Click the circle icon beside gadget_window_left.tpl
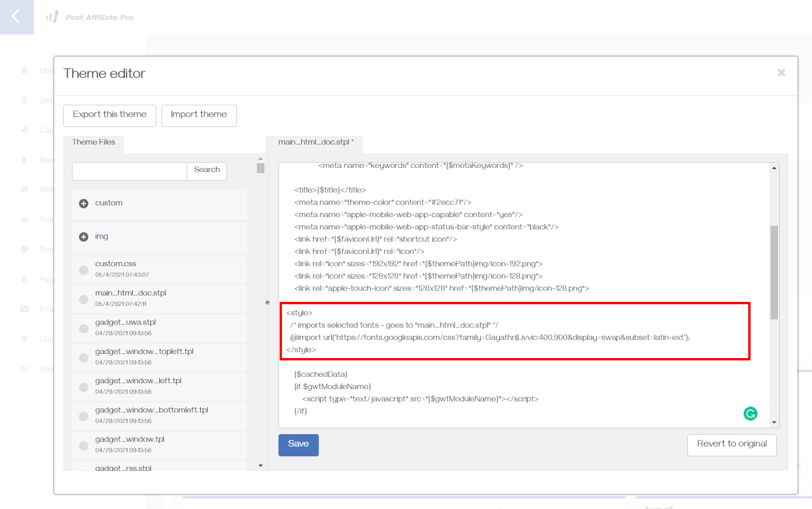812x509 pixels. pos(84,387)
